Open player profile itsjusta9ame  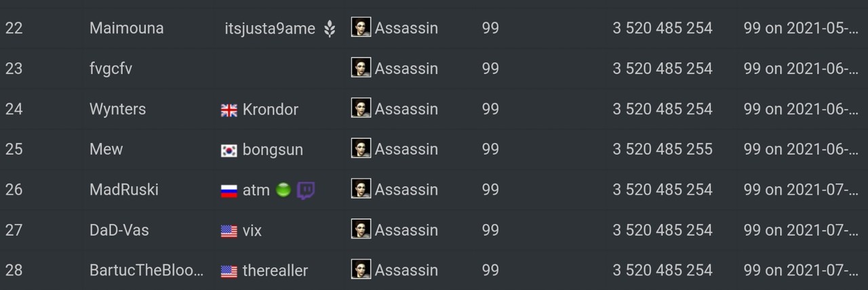270,28
